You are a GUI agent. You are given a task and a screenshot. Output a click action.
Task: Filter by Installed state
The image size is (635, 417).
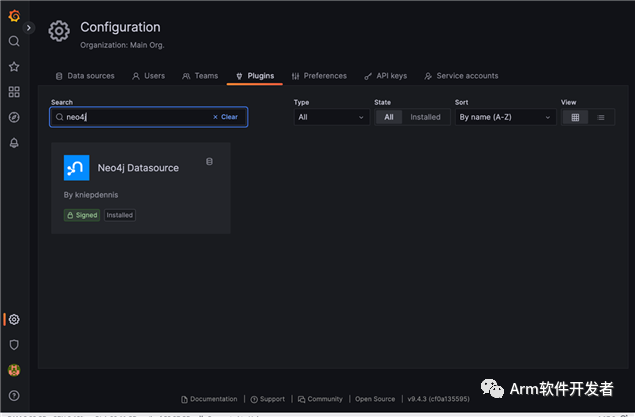click(425, 117)
